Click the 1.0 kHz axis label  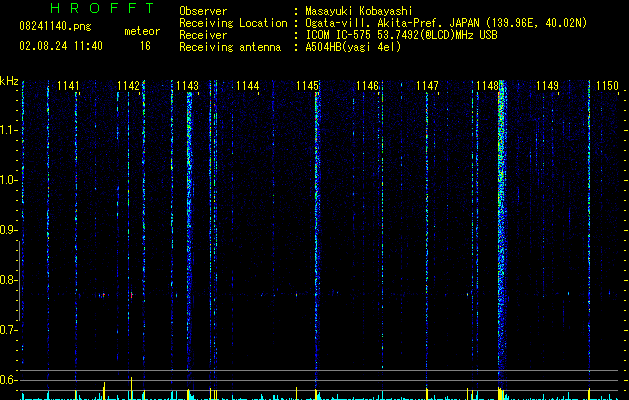(x=8, y=180)
